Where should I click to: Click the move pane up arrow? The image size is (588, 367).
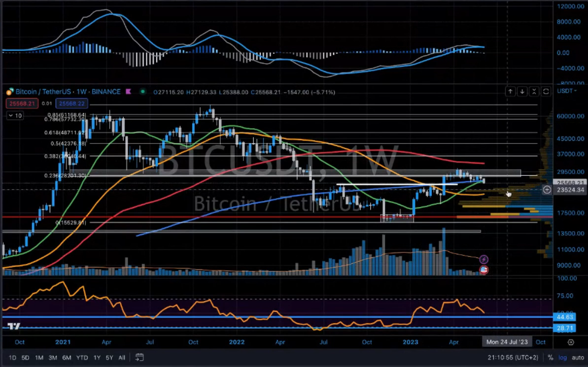click(x=511, y=91)
